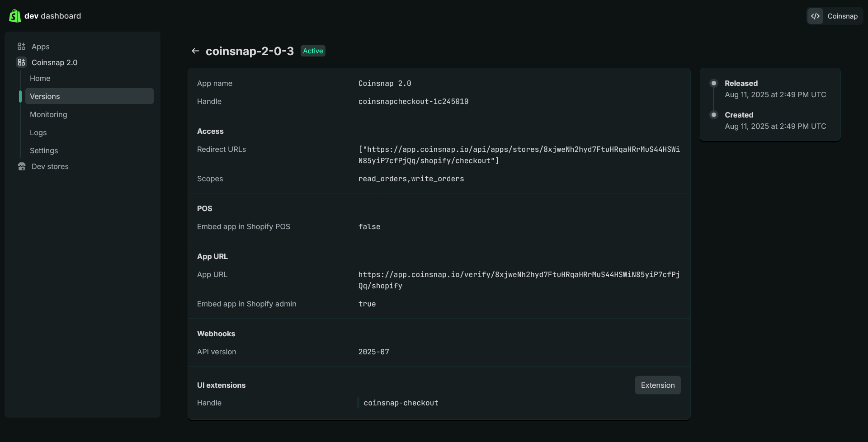Click the Dev stores storefront icon
The height and width of the screenshot is (442, 868).
(x=21, y=166)
